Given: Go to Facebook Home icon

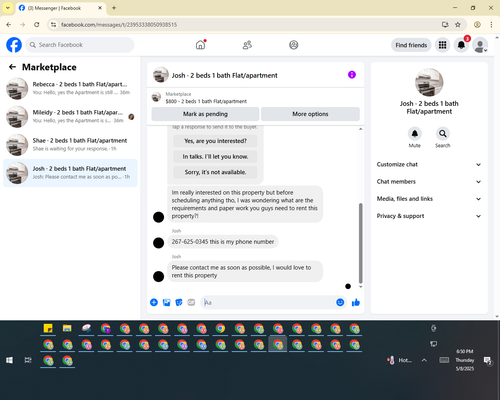Looking at the screenshot, I should [x=200, y=45].
